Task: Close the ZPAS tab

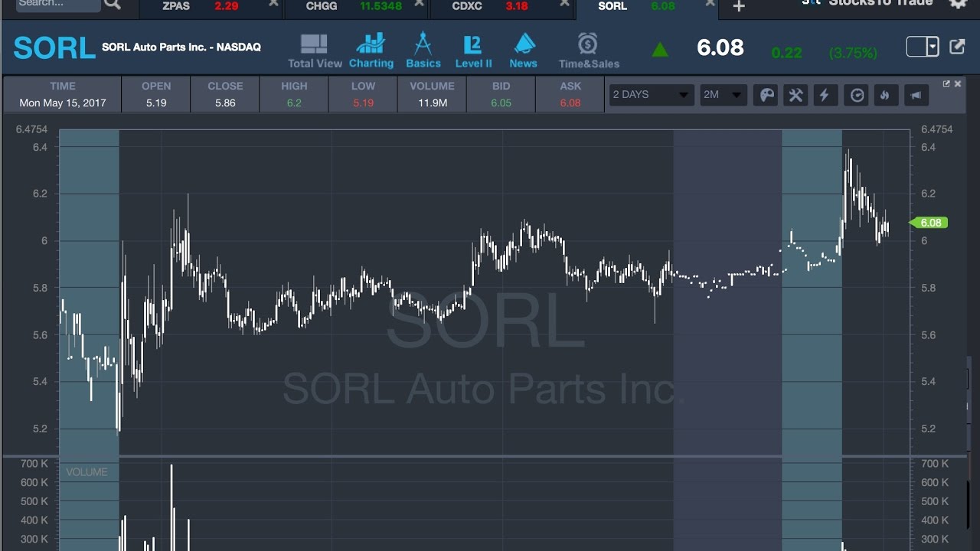Action: pos(273,4)
